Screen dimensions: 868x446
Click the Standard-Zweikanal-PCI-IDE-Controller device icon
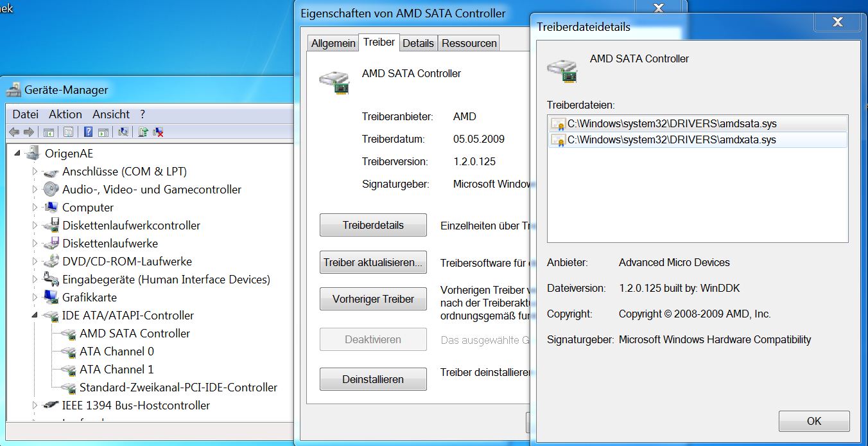[x=69, y=388]
